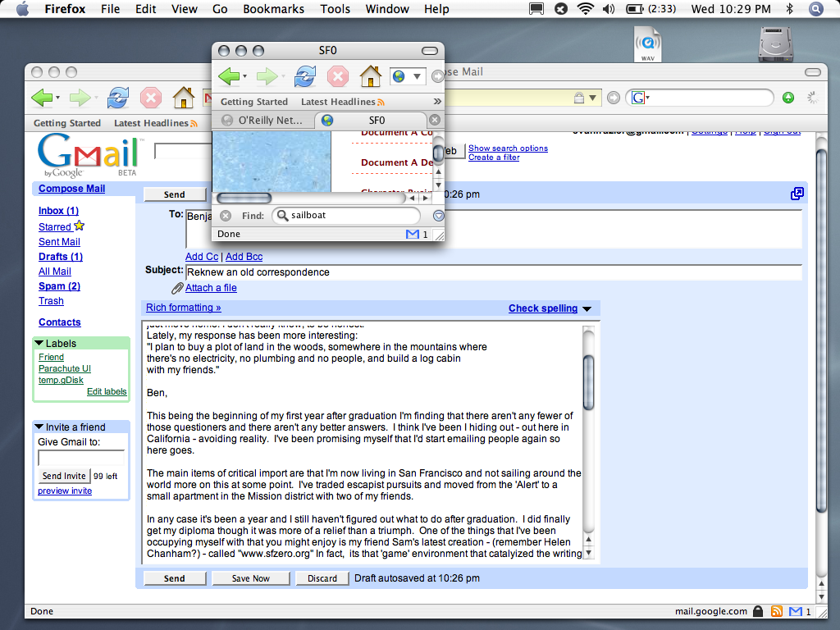Open the Firefox application menu
The width and height of the screenshot is (840, 630).
coord(65,9)
